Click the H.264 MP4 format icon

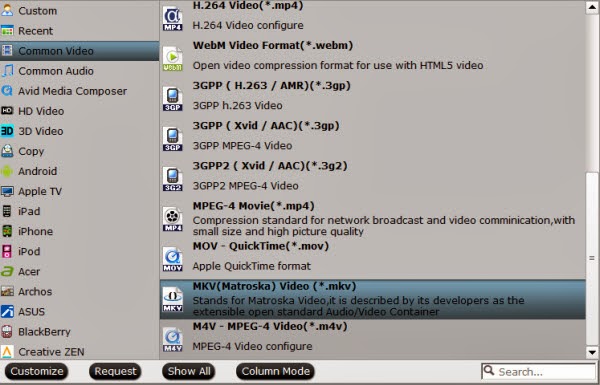click(x=173, y=18)
